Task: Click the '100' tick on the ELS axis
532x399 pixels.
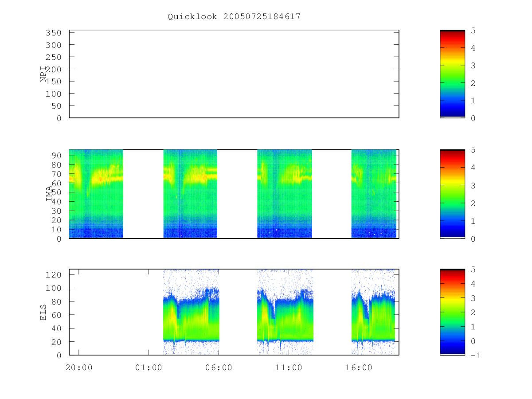Action: click(54, 288)
